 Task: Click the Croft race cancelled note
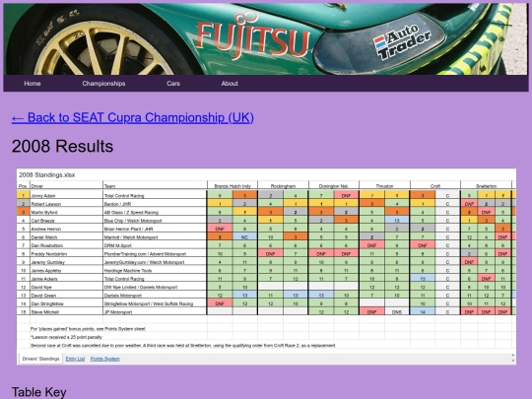(183, 346)
